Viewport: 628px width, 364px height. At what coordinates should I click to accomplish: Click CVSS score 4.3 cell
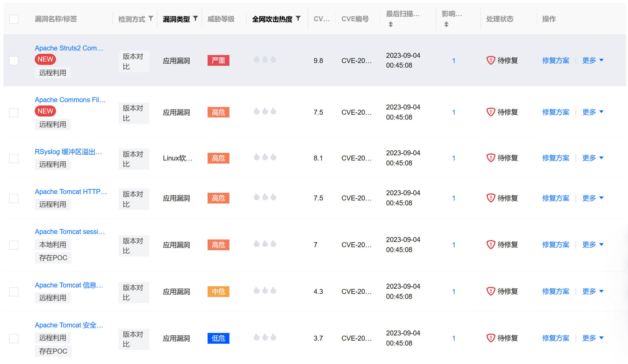(x=318, y=291)
